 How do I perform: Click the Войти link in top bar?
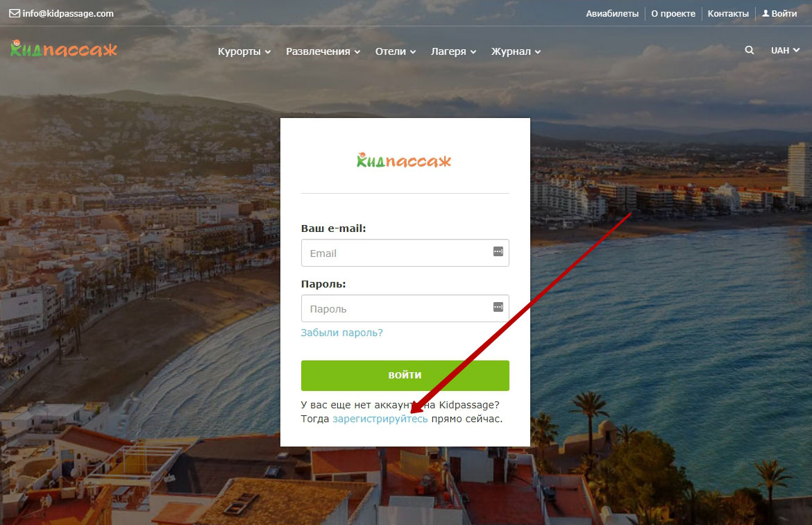[779, 13]
